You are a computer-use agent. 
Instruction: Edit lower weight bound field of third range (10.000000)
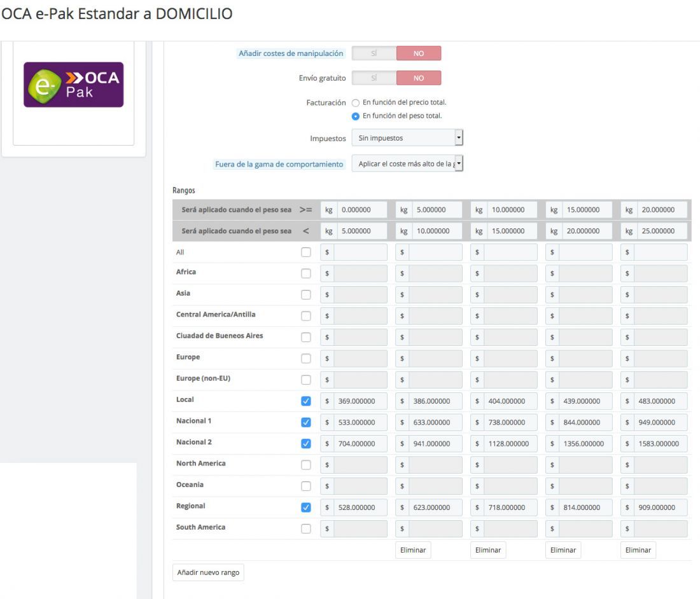[x=512, y=210]
